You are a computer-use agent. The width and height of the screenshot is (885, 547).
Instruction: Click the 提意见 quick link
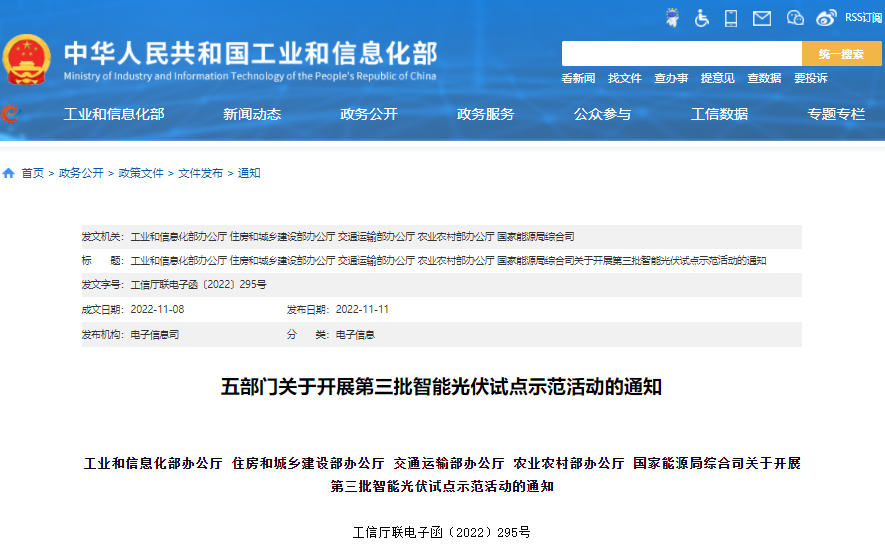click(x=717, y=78)
